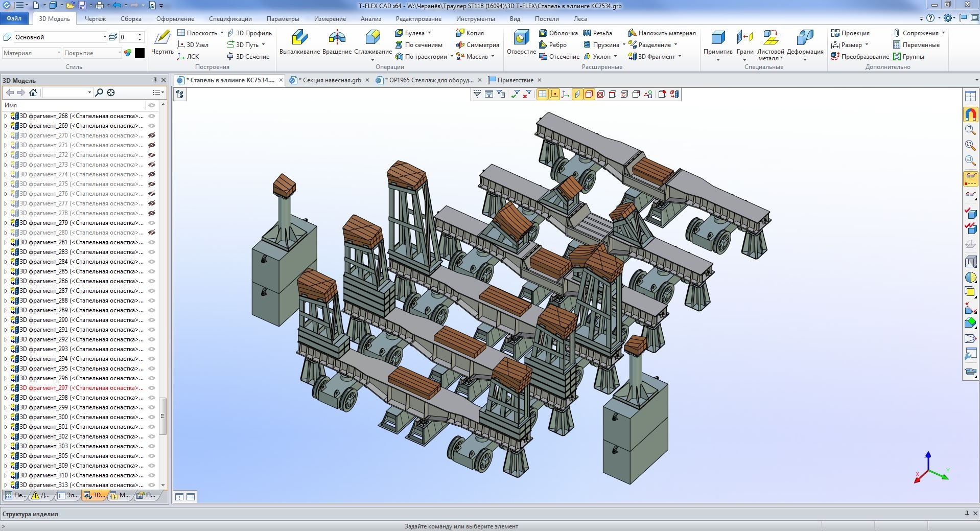Click the Резьба thread tool
This screenshot has height=531, width=980.
coord(597,33)
